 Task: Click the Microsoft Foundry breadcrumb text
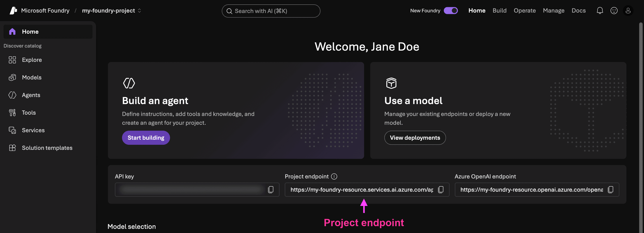pos(45,10)
